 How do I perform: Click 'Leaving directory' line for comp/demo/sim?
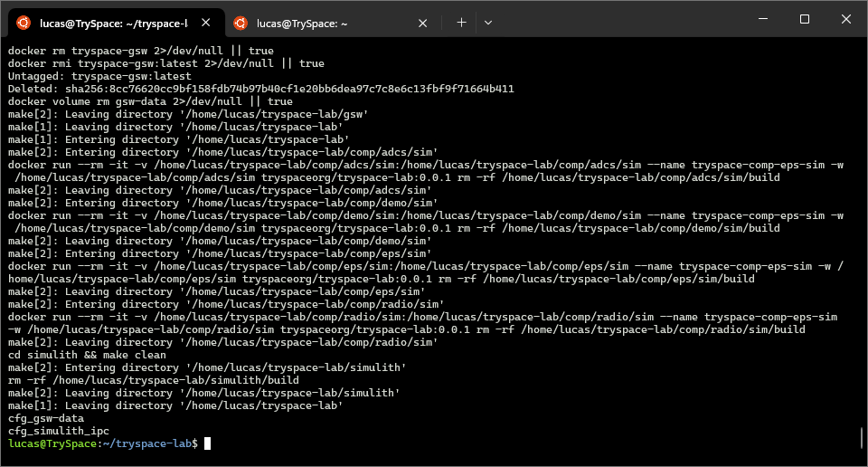(220, 241)
